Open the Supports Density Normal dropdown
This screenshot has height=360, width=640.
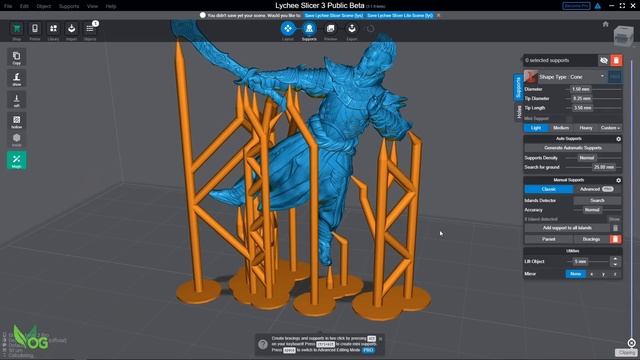587,158
